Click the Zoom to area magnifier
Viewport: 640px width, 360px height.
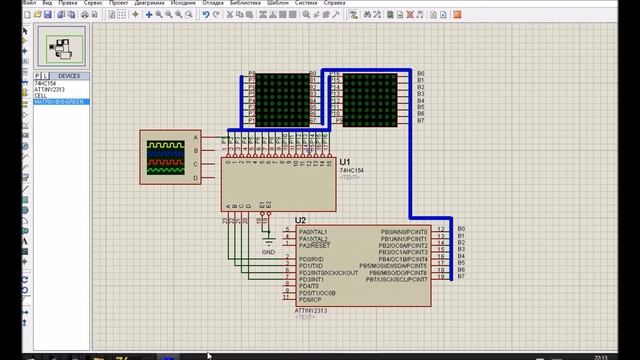[x=189, y=15]
